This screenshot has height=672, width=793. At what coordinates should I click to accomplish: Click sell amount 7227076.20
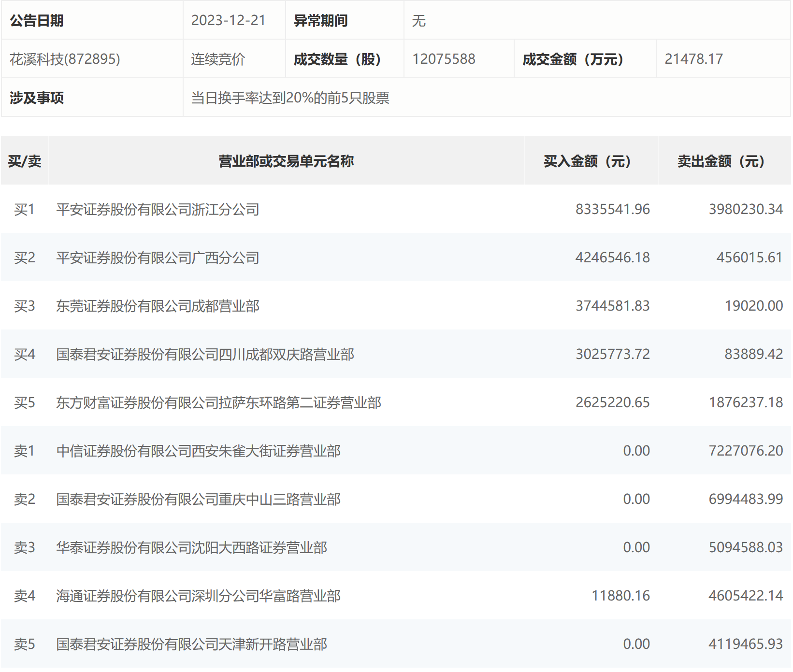(x=746, y=451)
